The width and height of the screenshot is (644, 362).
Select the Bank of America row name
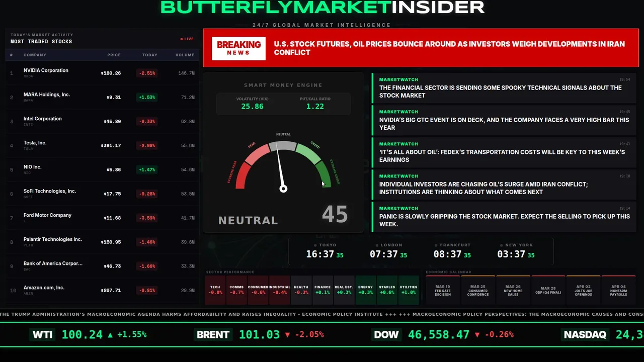point(53,263)
